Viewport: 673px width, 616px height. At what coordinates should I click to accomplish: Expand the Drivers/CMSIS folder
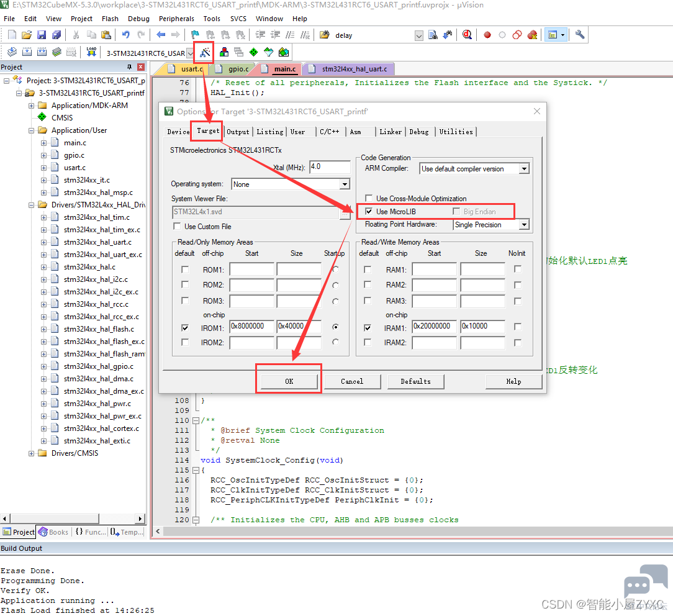[31, 453]
